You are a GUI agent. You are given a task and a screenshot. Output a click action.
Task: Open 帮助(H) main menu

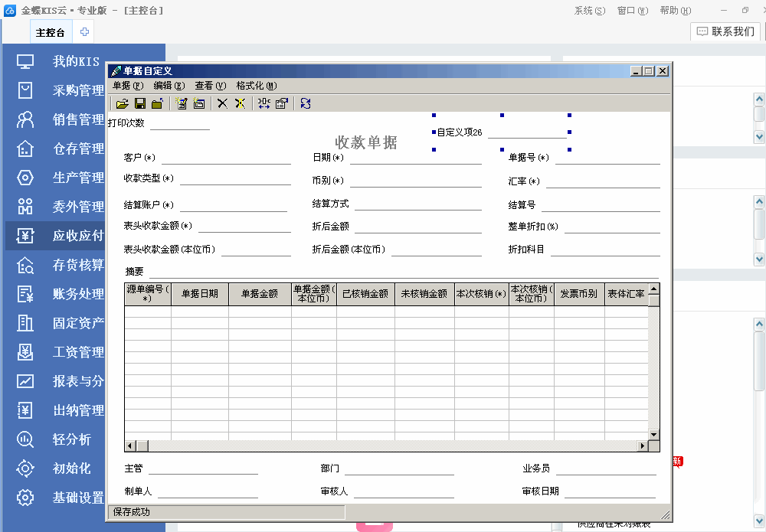click(x=675, y=11)
